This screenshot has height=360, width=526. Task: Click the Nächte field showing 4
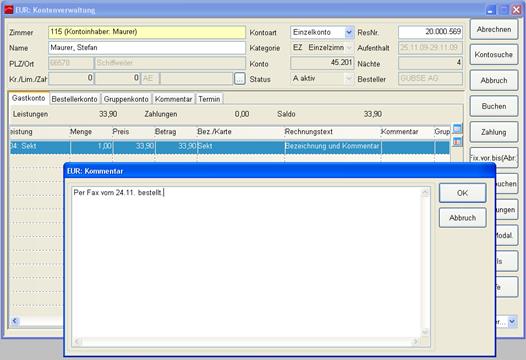click(430, 63)
